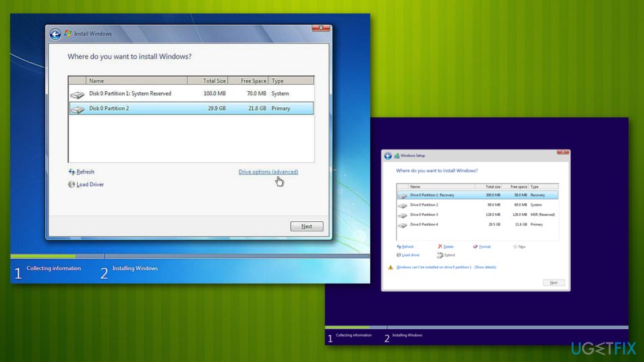Click the drive icon beside Disk 0 Partition 2

77,109
